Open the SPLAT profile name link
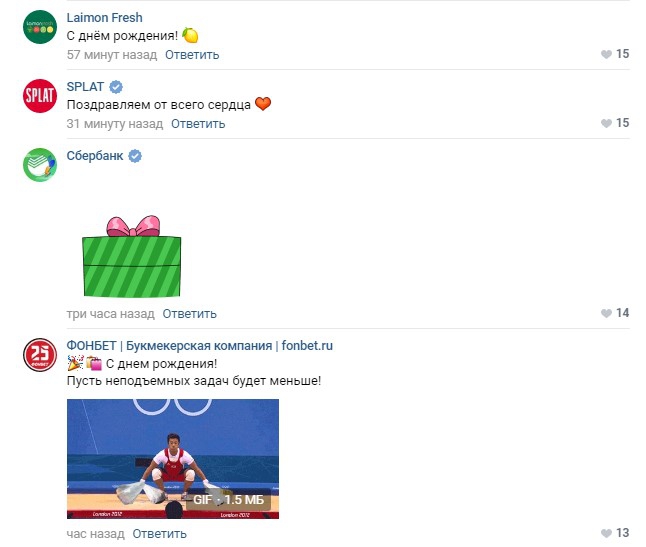Screen dimensions: 646x547 click(85, 87)
